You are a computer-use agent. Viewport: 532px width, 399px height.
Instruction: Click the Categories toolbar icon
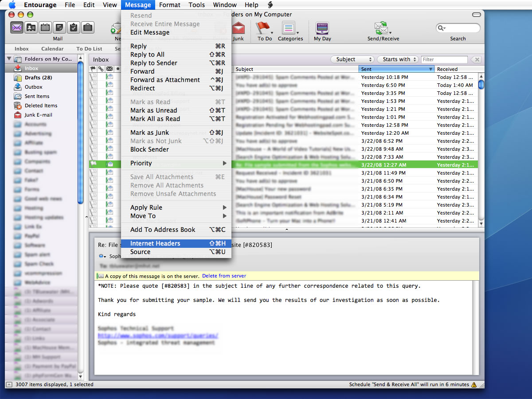point(288,28)
